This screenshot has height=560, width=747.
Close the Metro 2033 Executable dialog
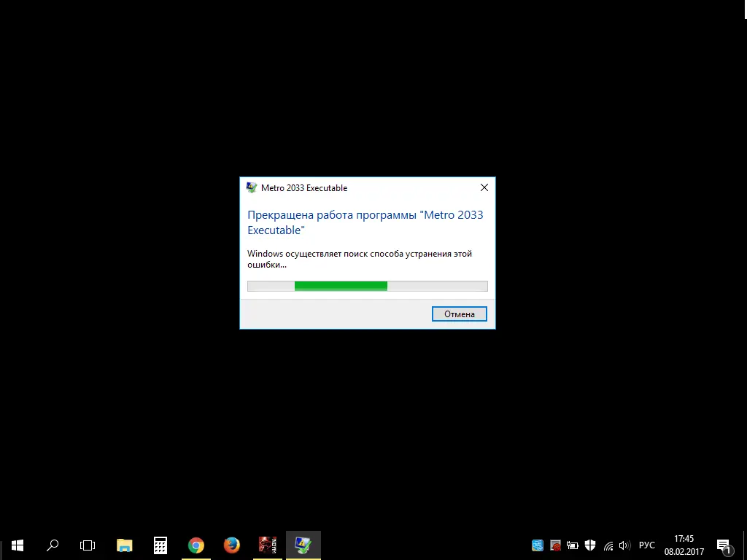click(x=484, y=187)
